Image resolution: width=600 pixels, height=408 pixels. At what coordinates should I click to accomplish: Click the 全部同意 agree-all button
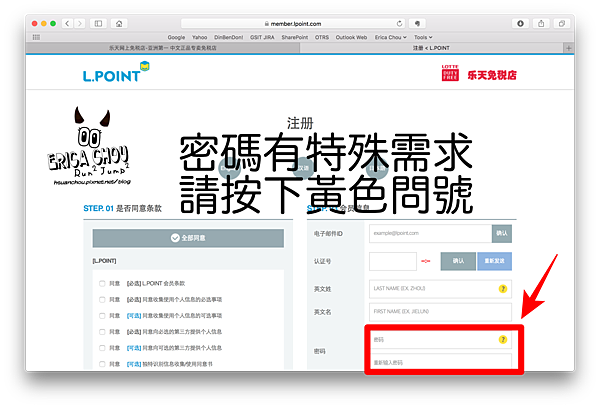[x=188, y=238]
